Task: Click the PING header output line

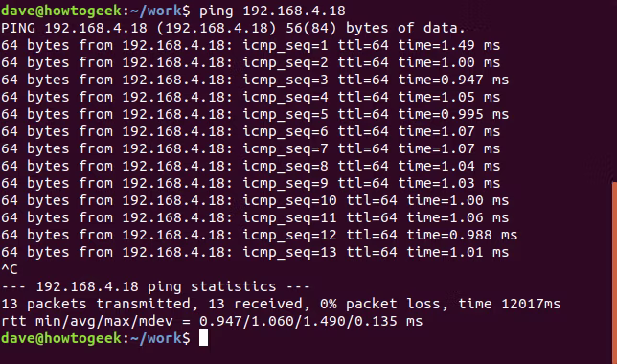Action: [x=234, y=29]
